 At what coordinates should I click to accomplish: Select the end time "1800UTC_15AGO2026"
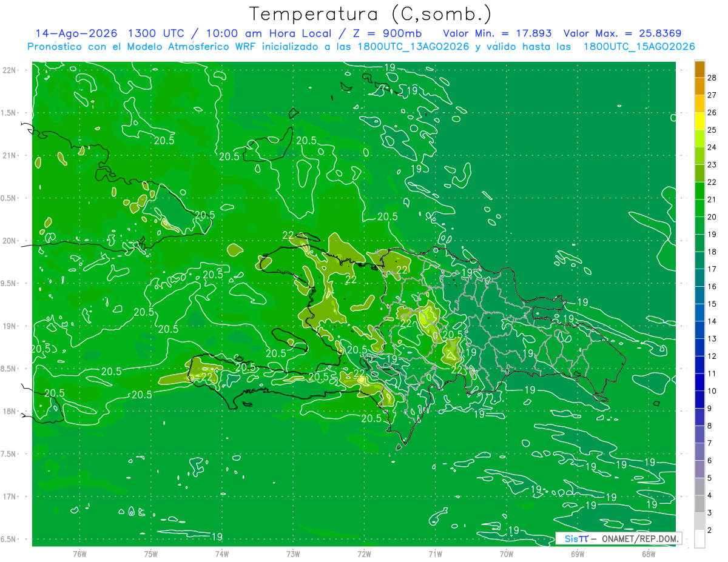(x=639, y=47)
